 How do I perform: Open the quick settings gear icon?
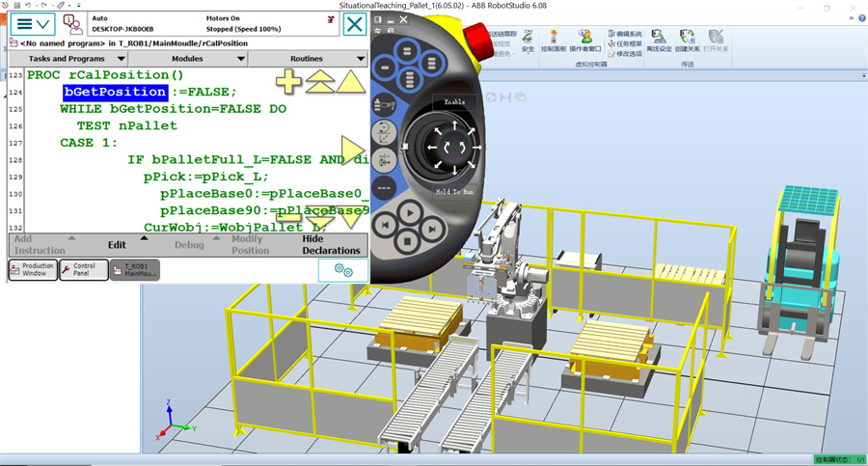(x=343, y=270)
